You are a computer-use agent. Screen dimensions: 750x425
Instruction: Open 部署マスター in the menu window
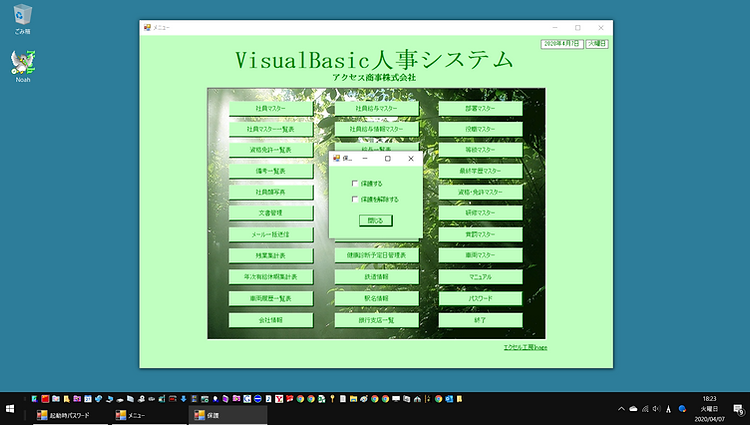tap(480, 109)
